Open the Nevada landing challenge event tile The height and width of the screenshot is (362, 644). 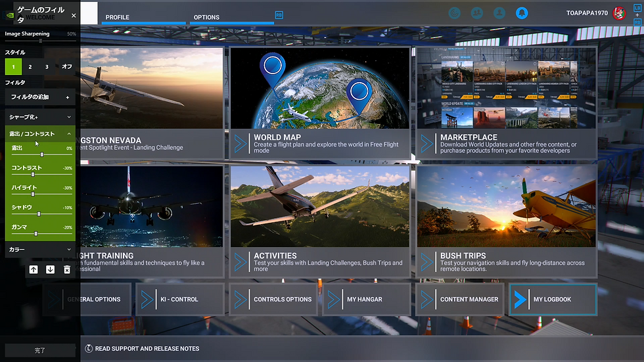[152, 103]
